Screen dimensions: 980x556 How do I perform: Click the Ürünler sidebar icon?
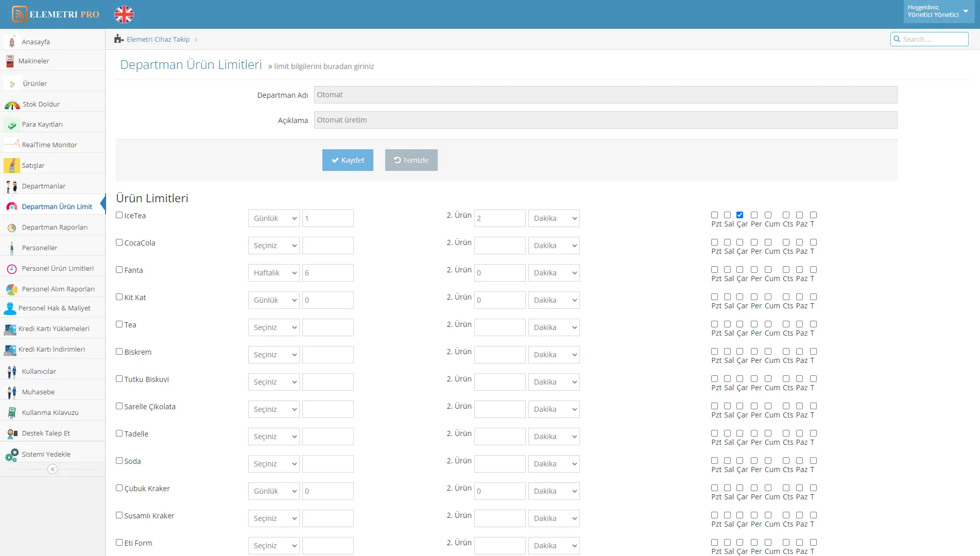click(x=12, y=83)
